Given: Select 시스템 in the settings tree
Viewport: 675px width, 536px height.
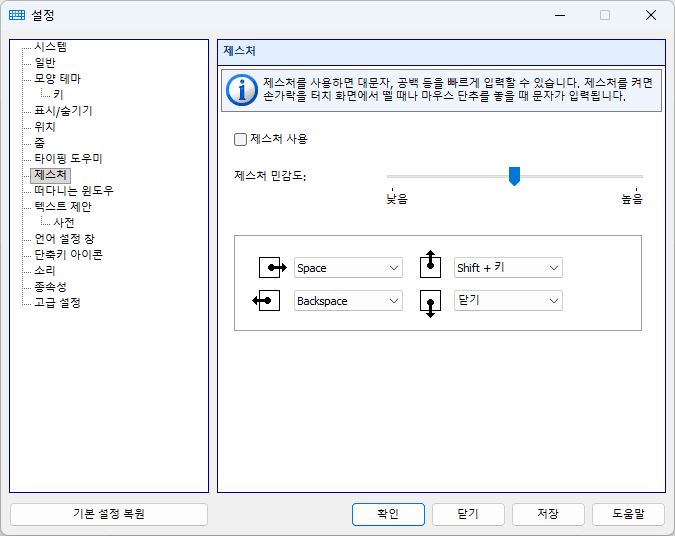Looking at the screenshot, I should 50,46.
